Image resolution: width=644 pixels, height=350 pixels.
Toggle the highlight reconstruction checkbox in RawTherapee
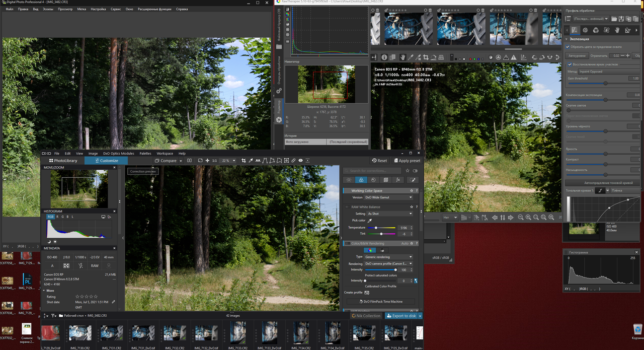(x=570, y=64)
